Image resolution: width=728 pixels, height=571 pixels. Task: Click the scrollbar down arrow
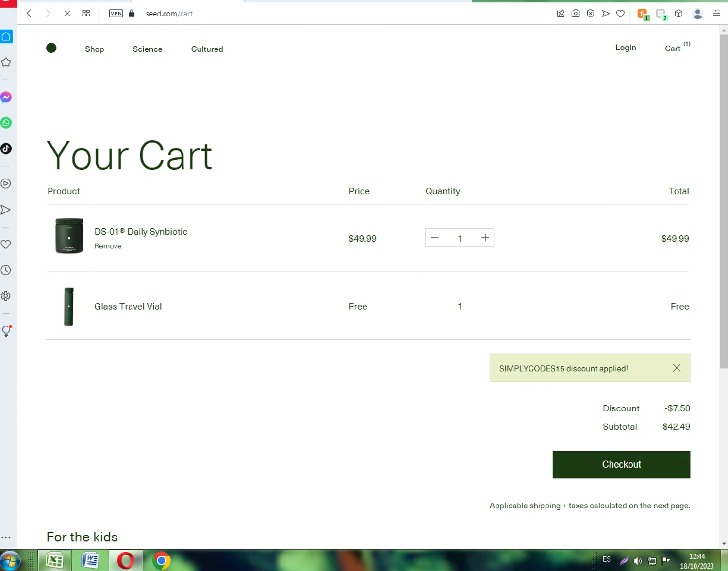(724, 544)
